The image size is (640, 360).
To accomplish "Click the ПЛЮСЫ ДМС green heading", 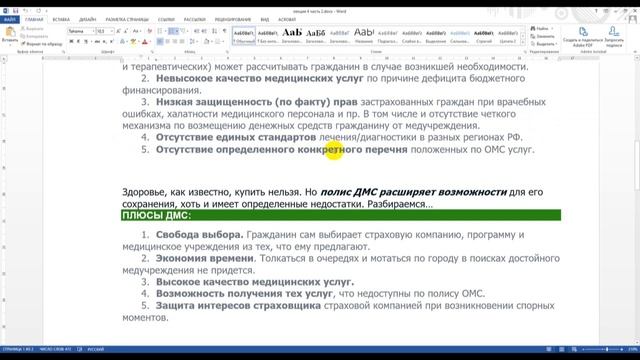I will tap(341, 215).
